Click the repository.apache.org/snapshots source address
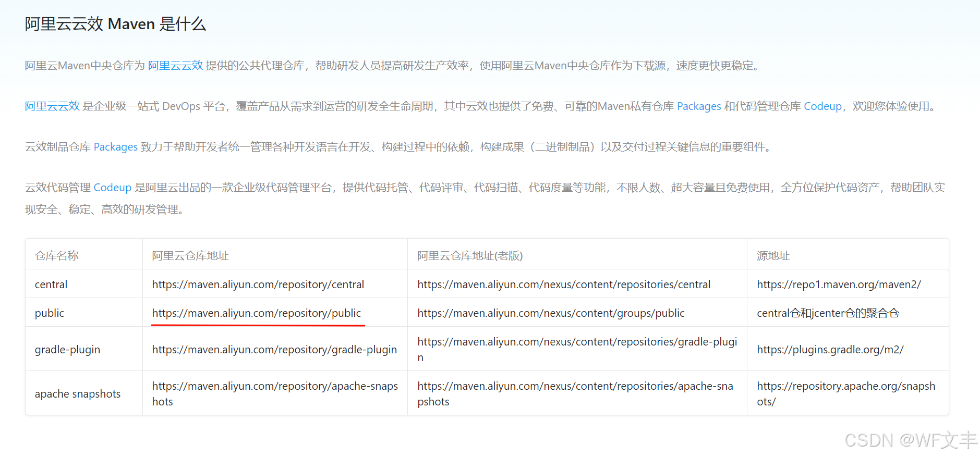The width and height of the screenshot is (980, 457). 846,394
